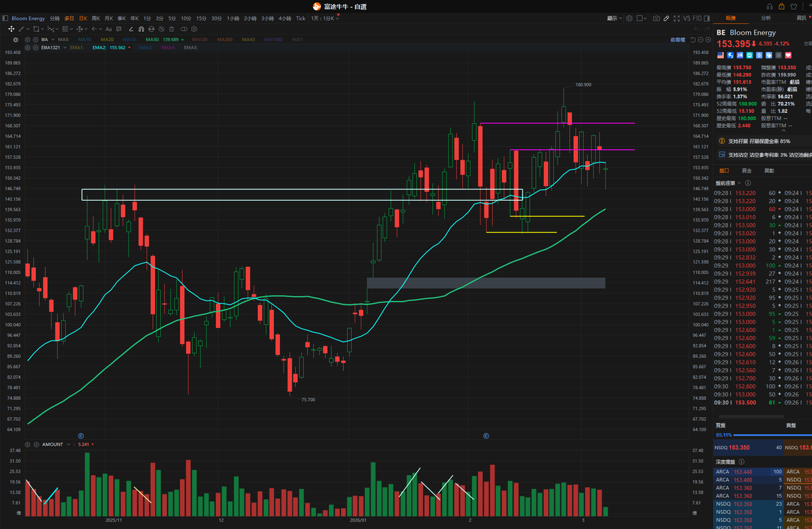812x529 pixels.
Task: Select the trend line drawing tool
Action: point(22,29)
